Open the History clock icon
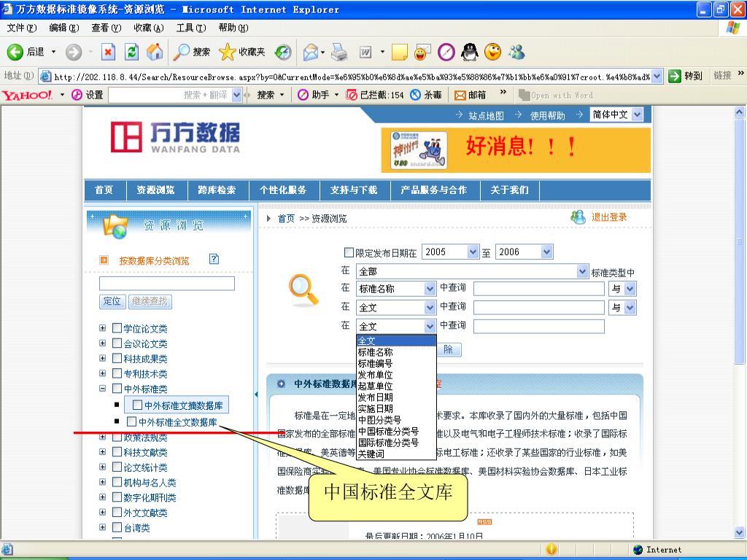This screenshot has width=747, height=560. (x=284, y=52)
